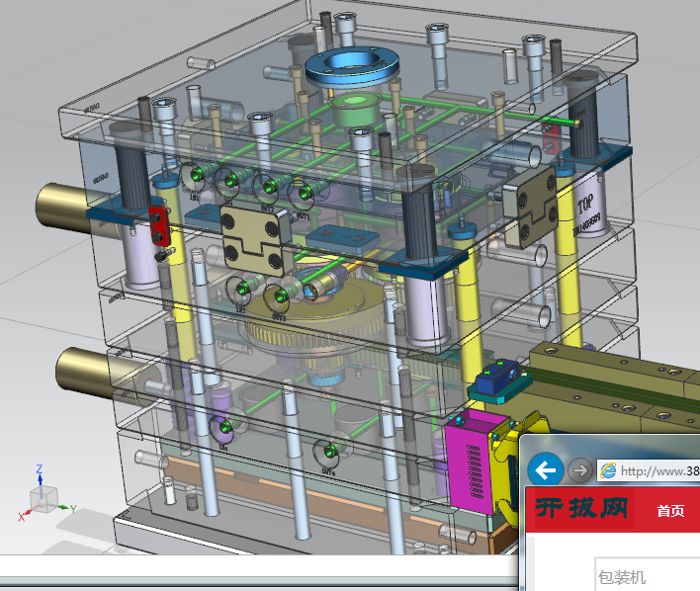Click the 包装机 search input field
This screenshot has height=591, width=700.
pos(648,576)
